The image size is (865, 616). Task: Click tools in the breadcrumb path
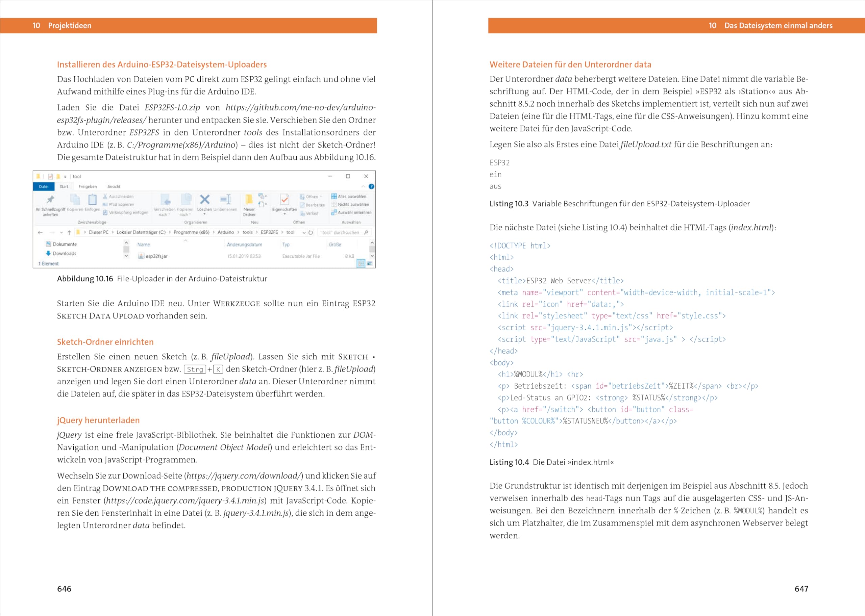[x=247, y=232]
